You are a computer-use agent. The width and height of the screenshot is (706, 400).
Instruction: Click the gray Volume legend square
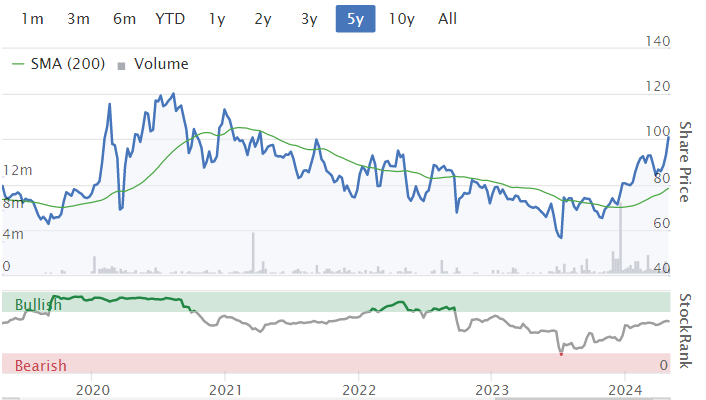(121, 66)
